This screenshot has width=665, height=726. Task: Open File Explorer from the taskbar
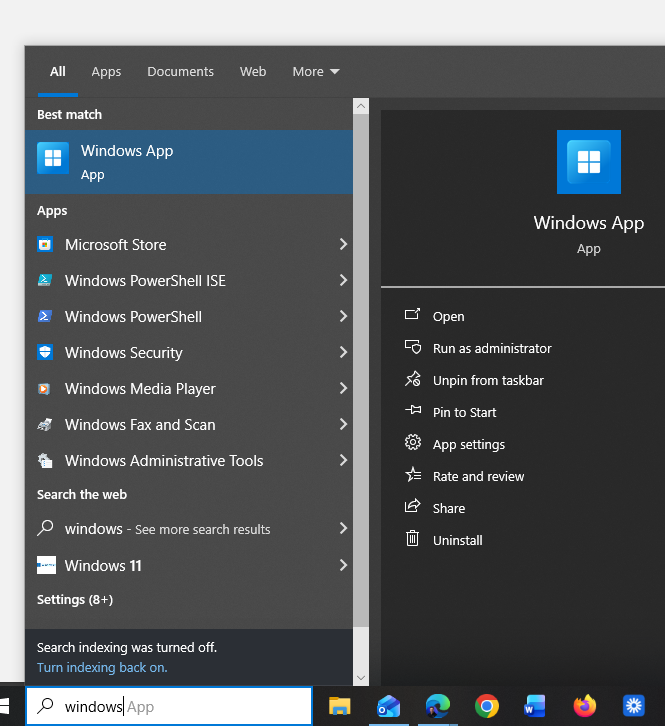pyautogui.click(x=340, y=706)
